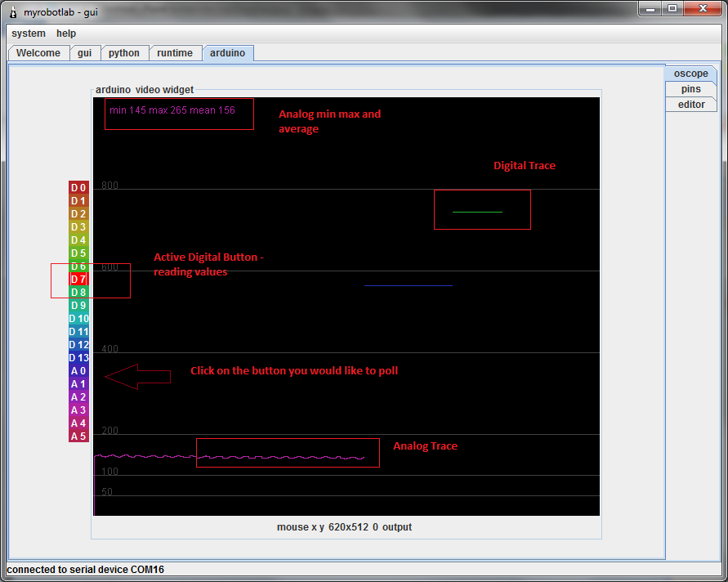Viewport: 728px width, 582px height.
Task: Start polling digital pin D 12
Action: pos(79,345)
